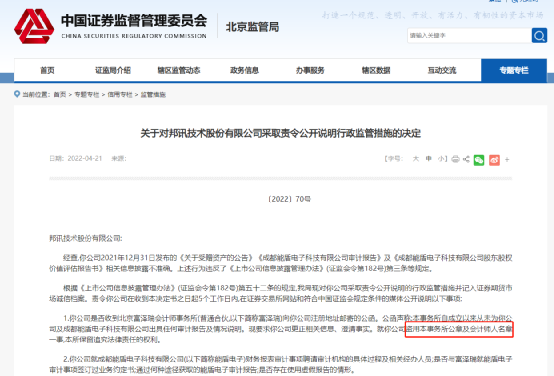Screen dimensions: 554x376
Task: Click the print page icon
Action: (x=456, y=159)
